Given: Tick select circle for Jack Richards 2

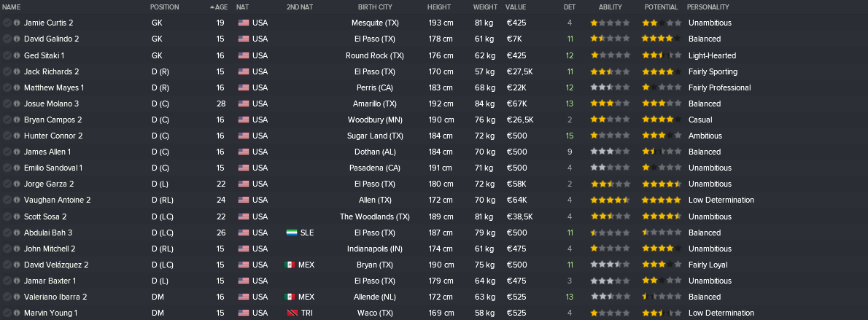Looking at the screenshot, I should point(7,72).
